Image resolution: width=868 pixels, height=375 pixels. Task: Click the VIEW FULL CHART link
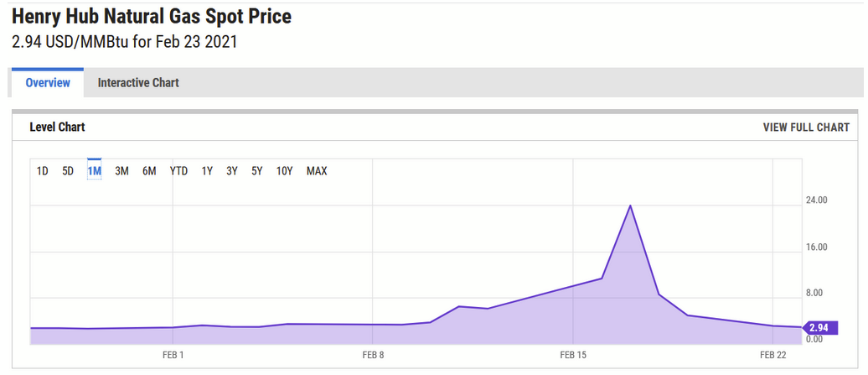805,128
